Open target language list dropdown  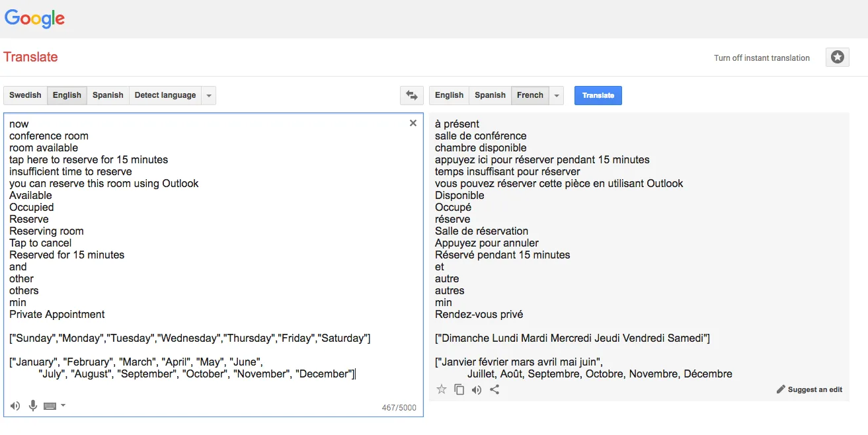tap(557, 95)
